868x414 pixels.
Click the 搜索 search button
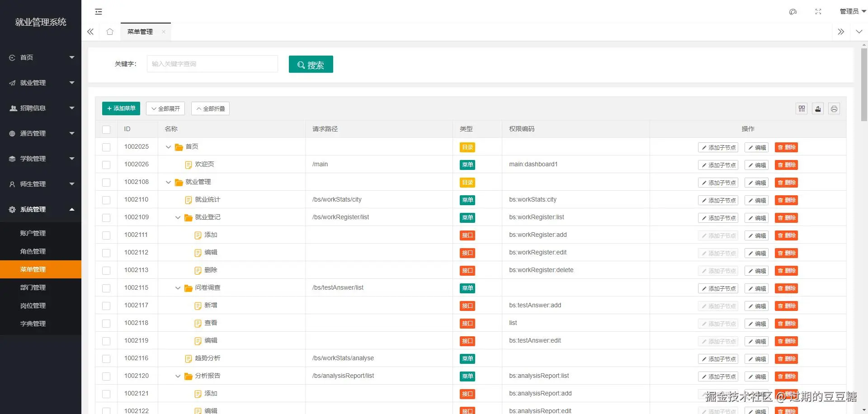(x=311, y=64)
